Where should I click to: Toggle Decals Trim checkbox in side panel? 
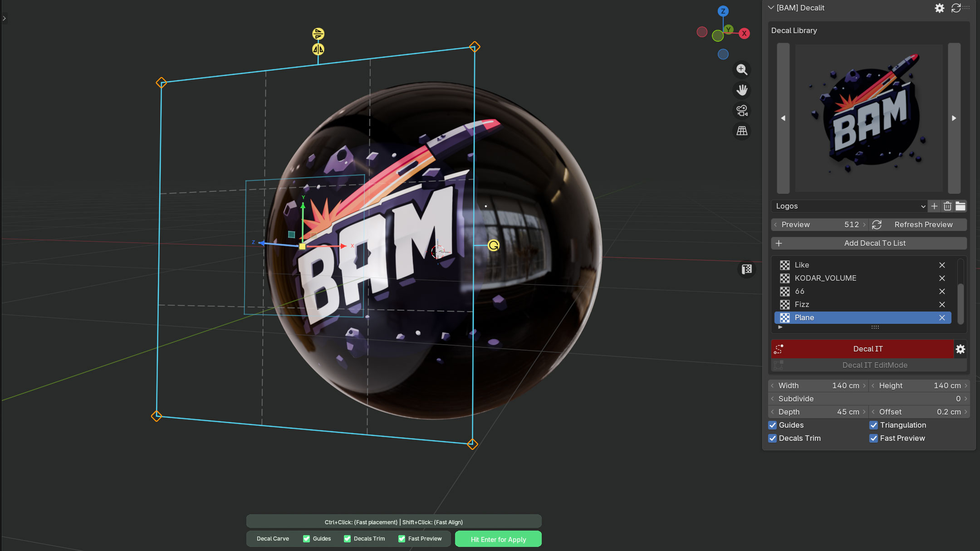click(x=773, y=439)
